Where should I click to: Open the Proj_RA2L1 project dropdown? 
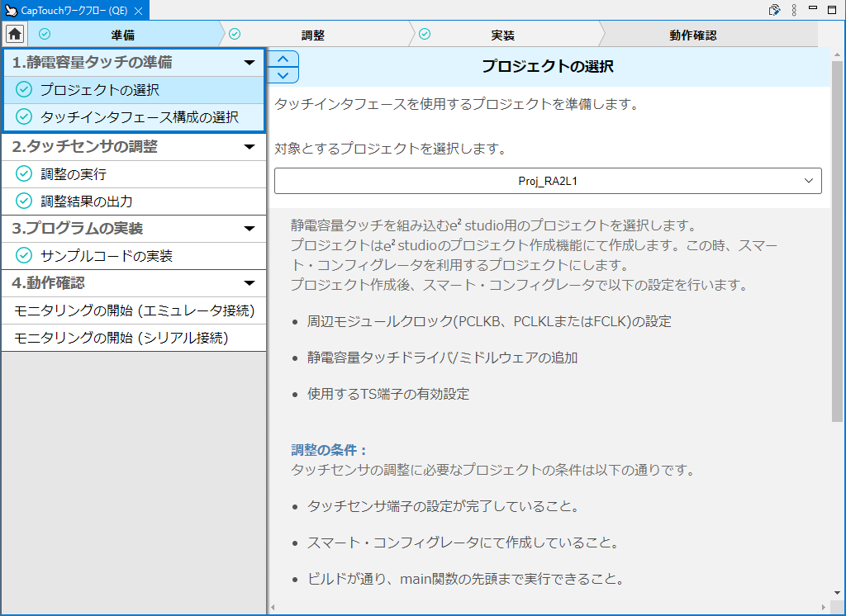547,181
